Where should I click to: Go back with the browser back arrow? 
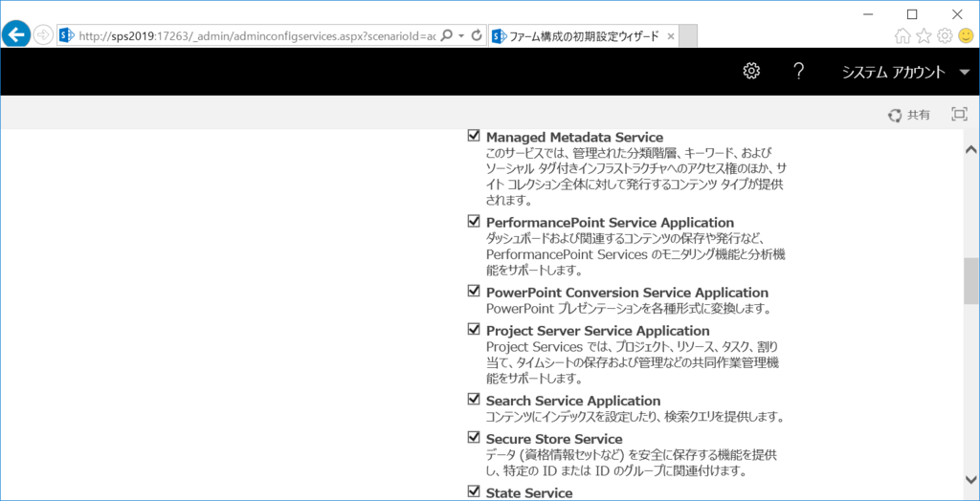(15, 35)
